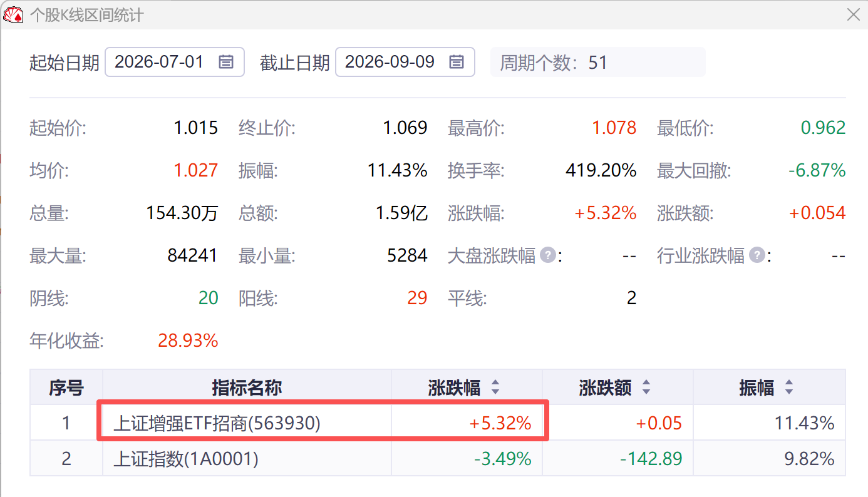Screen dimensions: 868x497
Task: Click the -3.49% cell of 上证指数
Action: pos(502,459)
